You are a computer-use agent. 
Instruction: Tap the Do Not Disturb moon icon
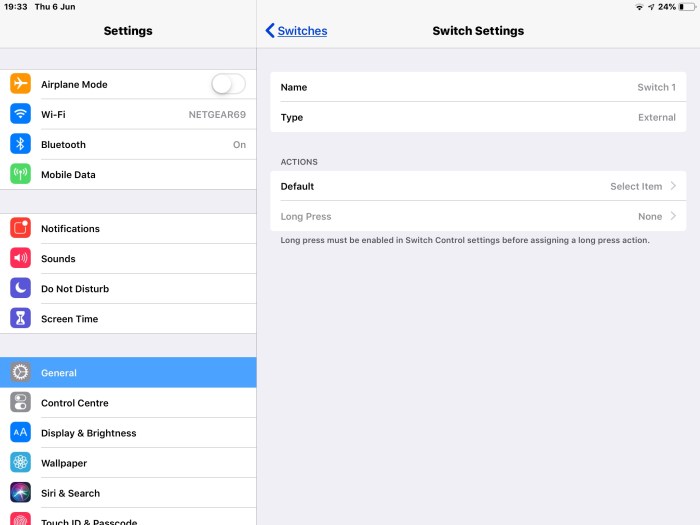pyautogui.click(x=20, y=289)
